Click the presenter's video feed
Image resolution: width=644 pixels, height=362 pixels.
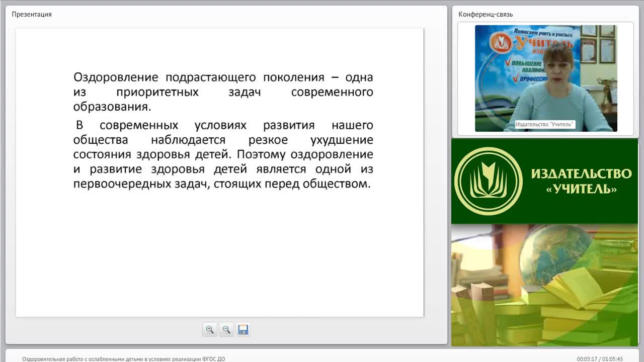[546, 78]
